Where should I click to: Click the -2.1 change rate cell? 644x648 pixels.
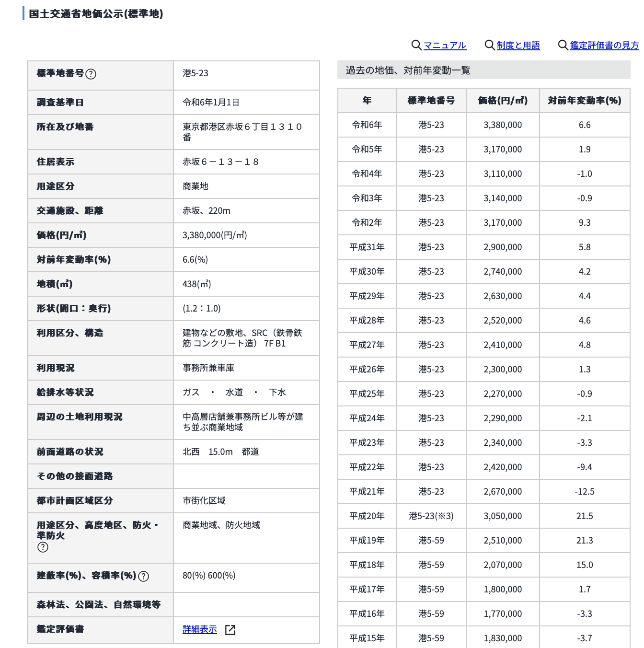(x=585, y=418)
